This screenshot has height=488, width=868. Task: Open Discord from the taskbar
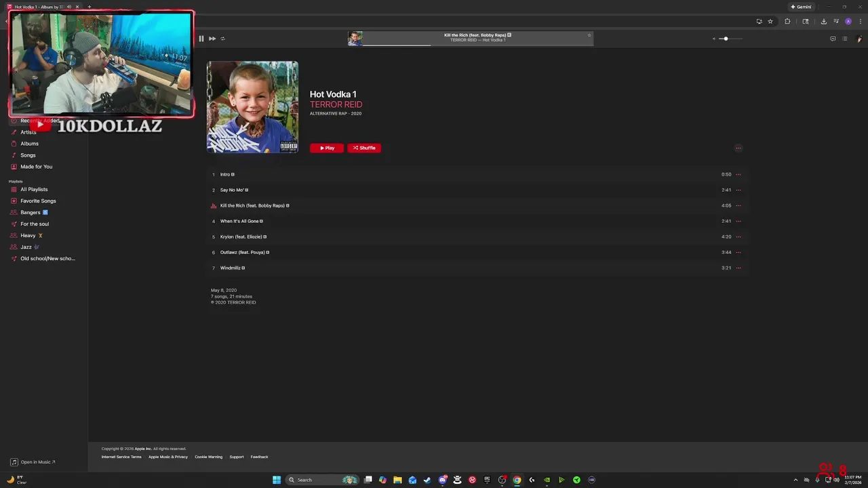click(x=443, y=480)
